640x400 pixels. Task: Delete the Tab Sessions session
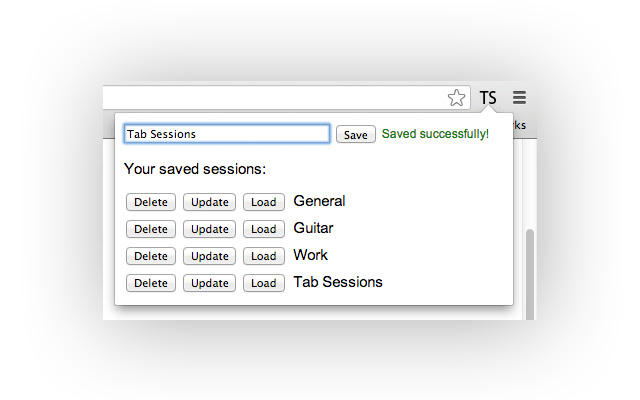coord(151,283)
